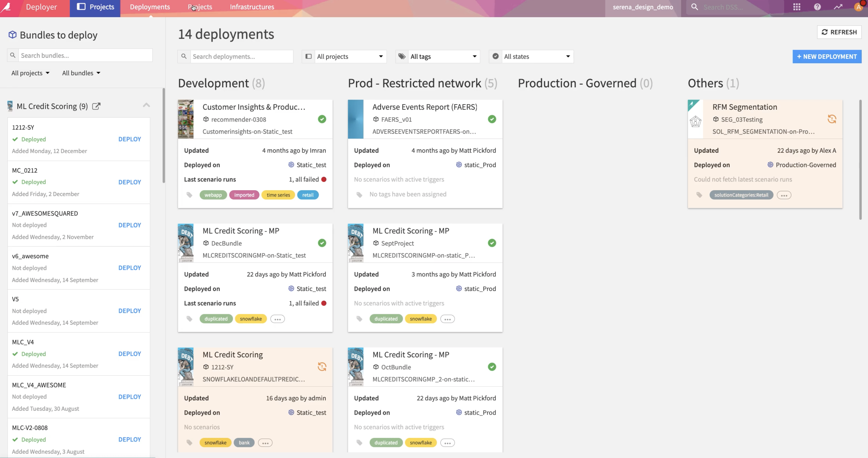Image resolution: width=868 pixels, height=458 pixels.
Task: Click the spinning sync icon on ML Credit Scoring bundle
Action: coord(321,367)
